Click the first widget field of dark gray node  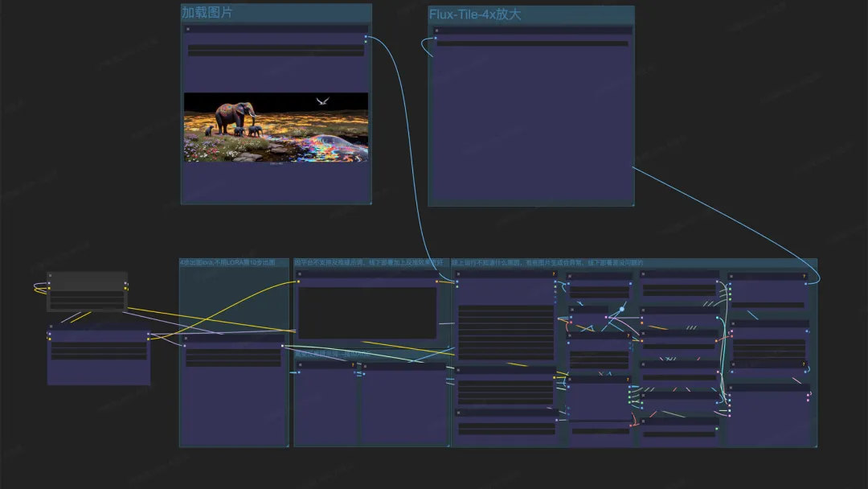point(87,294)
